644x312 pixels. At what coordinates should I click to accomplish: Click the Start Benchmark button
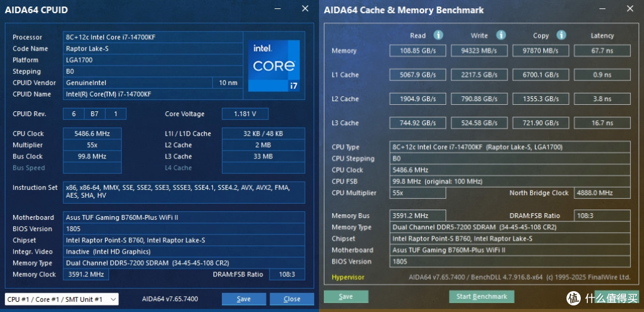[481, 297]
